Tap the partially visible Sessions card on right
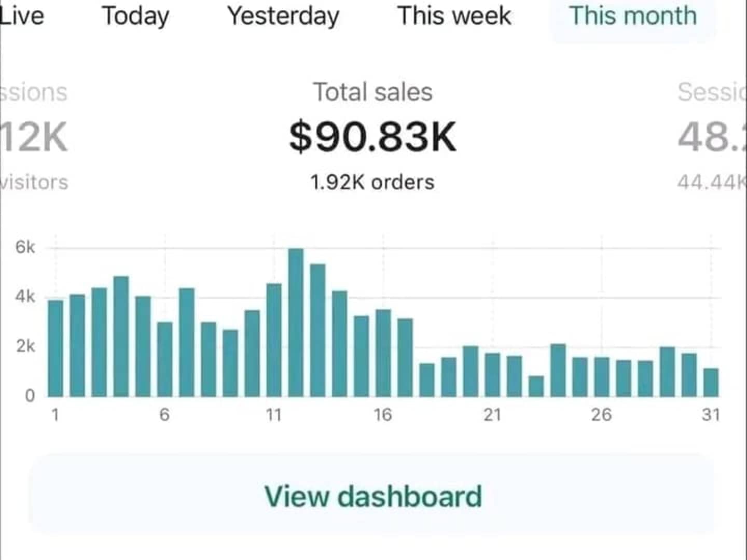Image resolution: width=747 pixels, height=560 pixels. [x=712, y=136]
